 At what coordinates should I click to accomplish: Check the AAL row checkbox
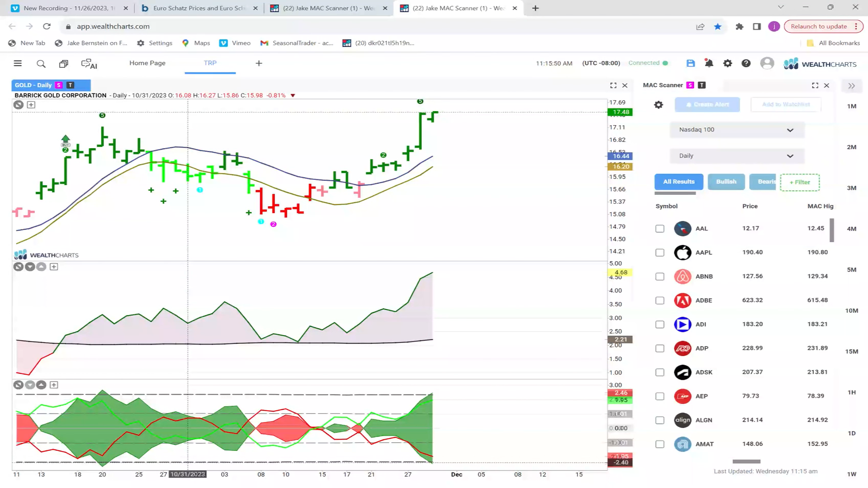coord(660,229)
